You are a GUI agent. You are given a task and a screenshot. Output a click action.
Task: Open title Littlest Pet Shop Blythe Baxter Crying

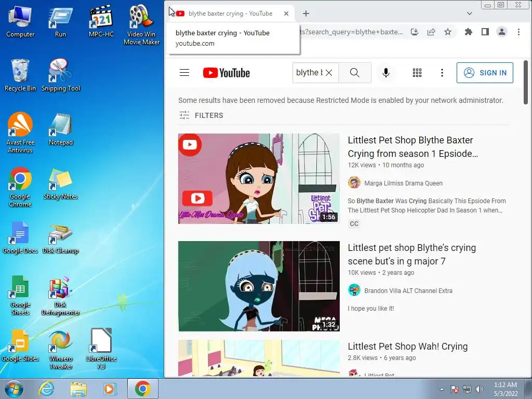(413, 147)
